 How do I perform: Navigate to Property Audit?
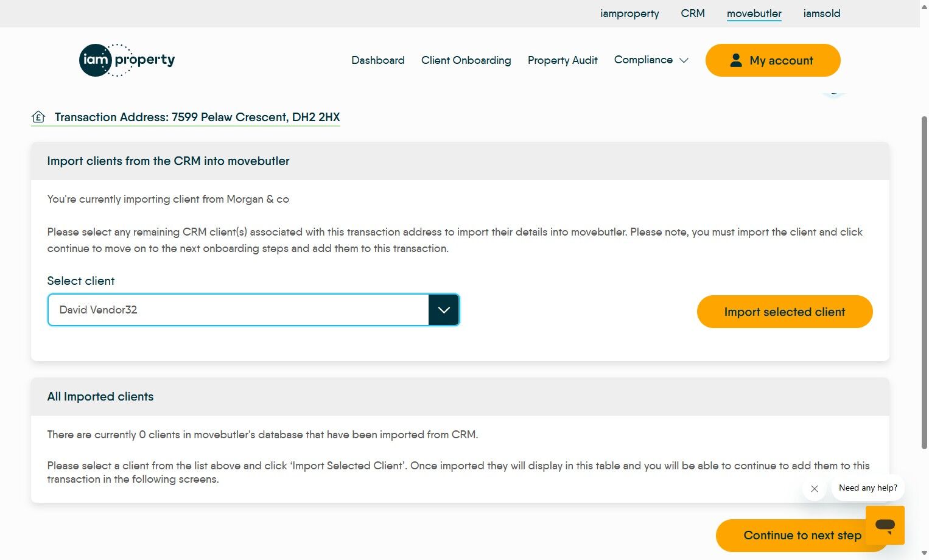click(x=563, y=60)
